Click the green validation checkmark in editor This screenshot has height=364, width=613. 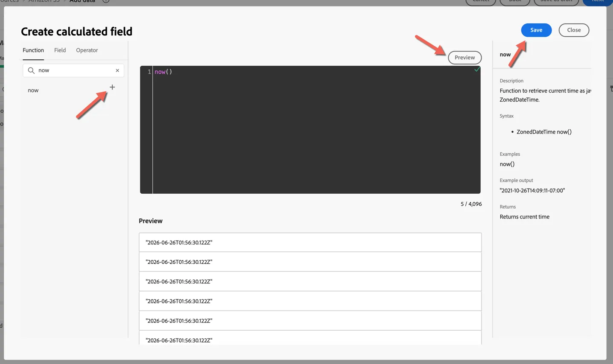tap(477, 70)
